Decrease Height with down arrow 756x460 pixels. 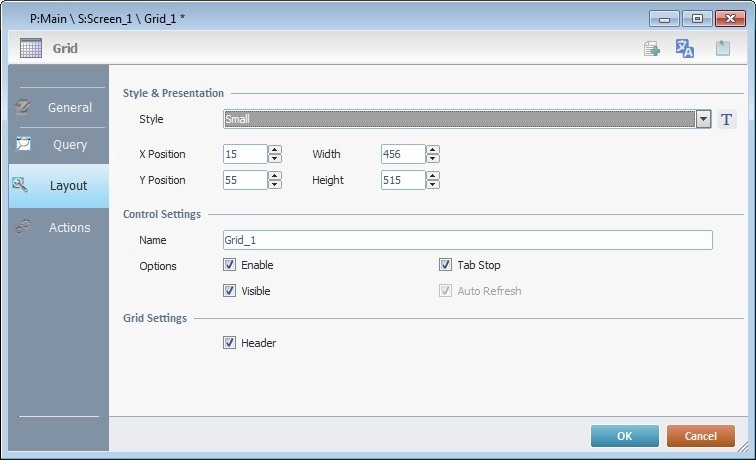433,185
